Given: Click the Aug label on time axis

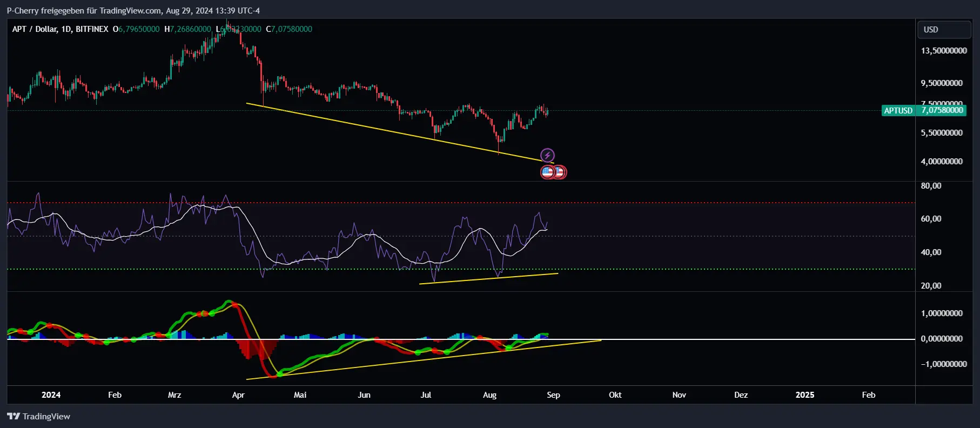Looking at the screenshot, I should pyautogui.click(x=489, y=395).
